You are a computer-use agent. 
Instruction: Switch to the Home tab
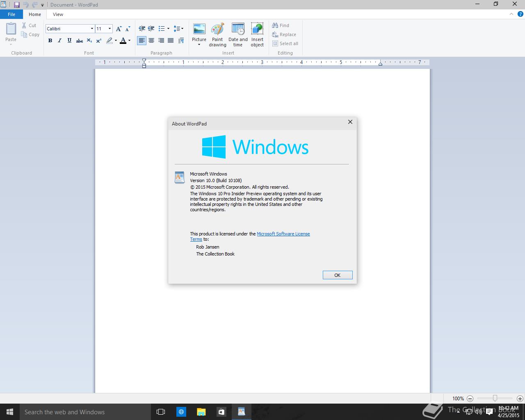pyautogui.click(x=35, y=14)
